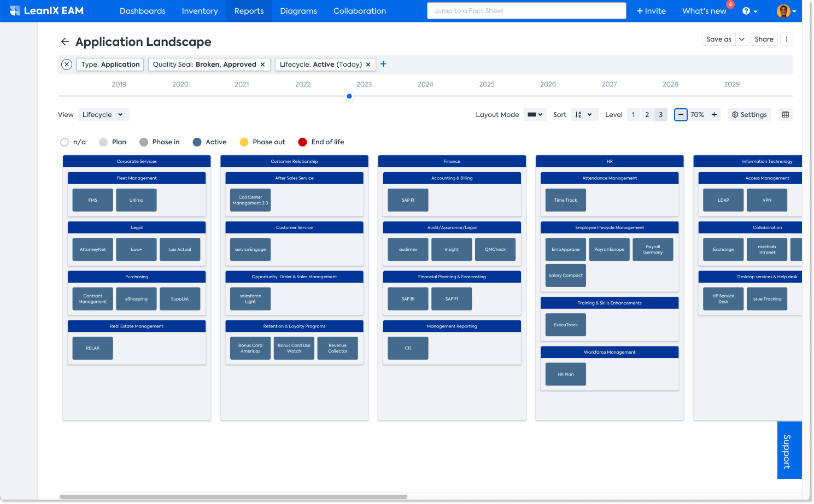Select the FMS application tile
Screen dimensions: 814x504
pyautogui.click(x=93, y=200)
